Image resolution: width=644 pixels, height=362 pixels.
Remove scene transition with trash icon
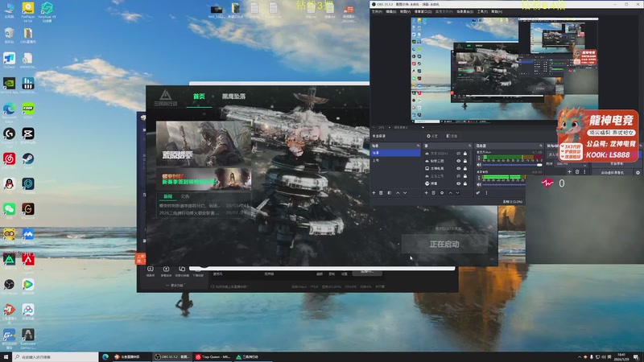[577, 172]
